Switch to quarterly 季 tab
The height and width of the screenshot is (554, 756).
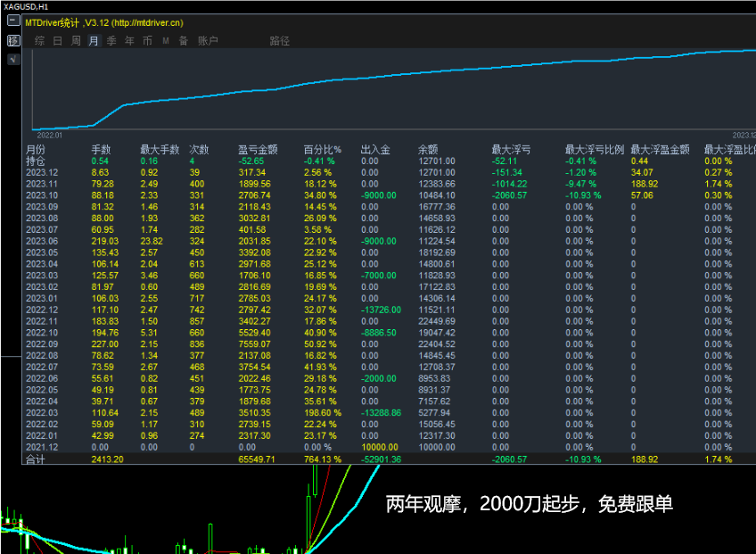coord(111,40)
